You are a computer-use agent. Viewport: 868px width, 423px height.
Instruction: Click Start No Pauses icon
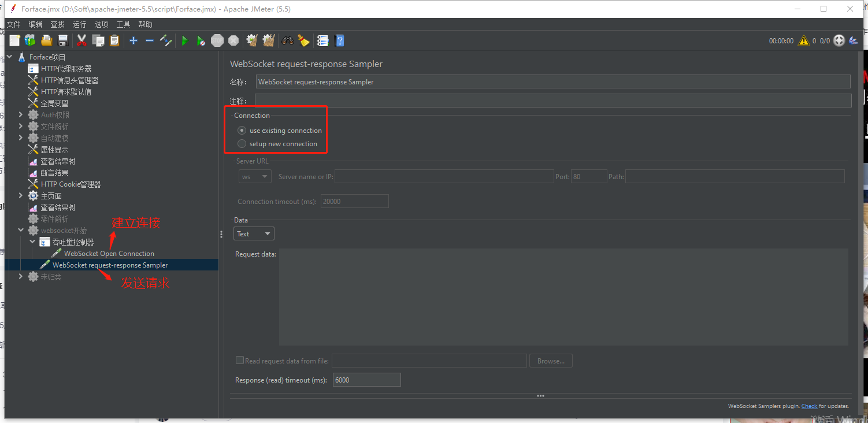(201, 40)
